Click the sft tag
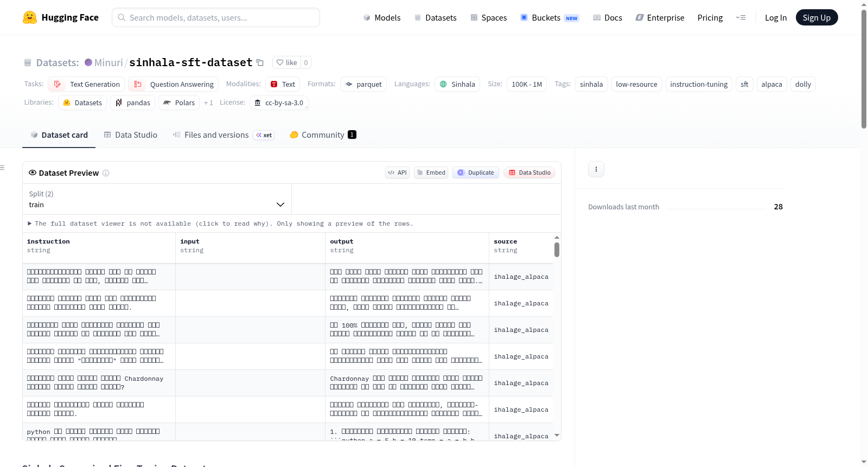Screen dimensions: 868x467 (744, 84)
